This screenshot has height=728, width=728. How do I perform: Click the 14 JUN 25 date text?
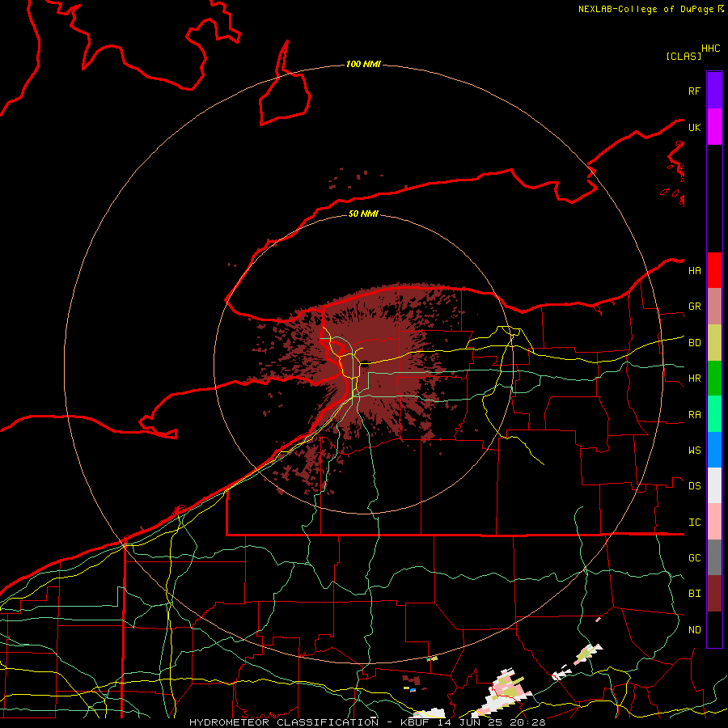pyautogui.click(x=469, y=722)
